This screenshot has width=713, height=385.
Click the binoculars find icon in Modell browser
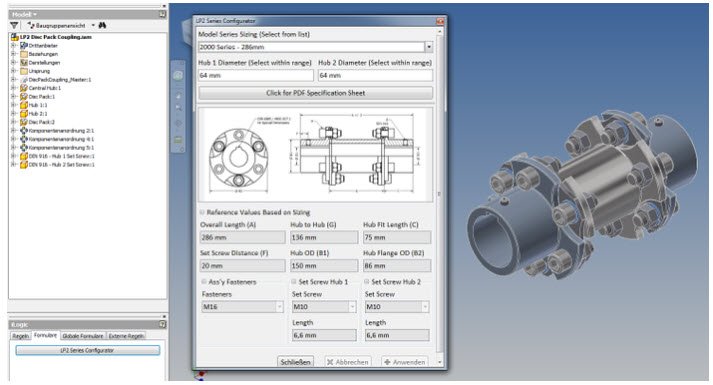click(x=102, y=25)
